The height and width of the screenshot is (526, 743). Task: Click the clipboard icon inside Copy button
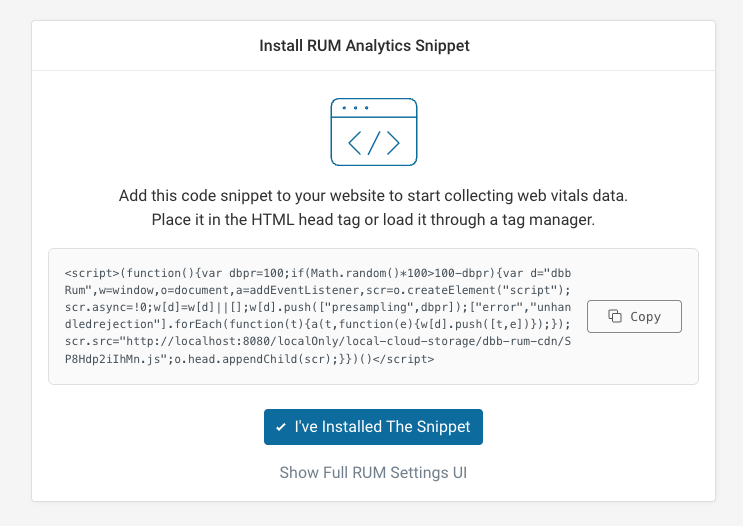[616, 316]
